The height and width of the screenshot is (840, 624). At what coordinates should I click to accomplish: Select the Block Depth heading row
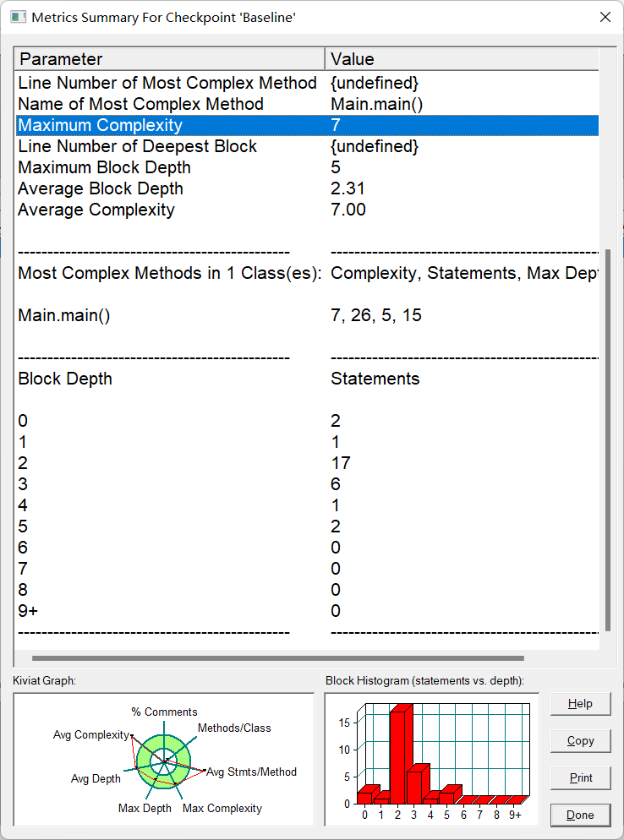307,379
